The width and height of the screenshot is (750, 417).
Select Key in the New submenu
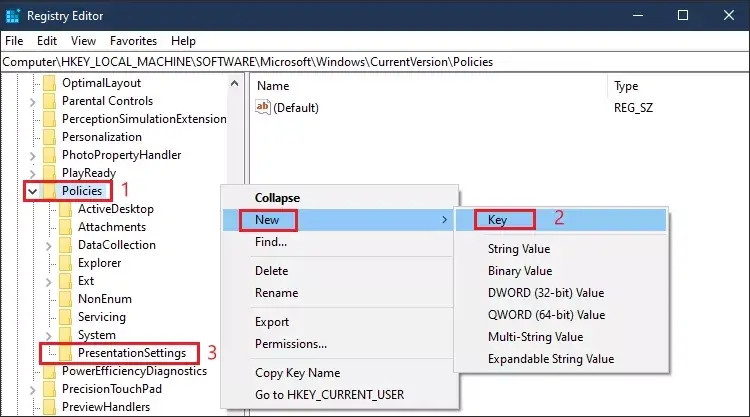click(x=561, y=220)
